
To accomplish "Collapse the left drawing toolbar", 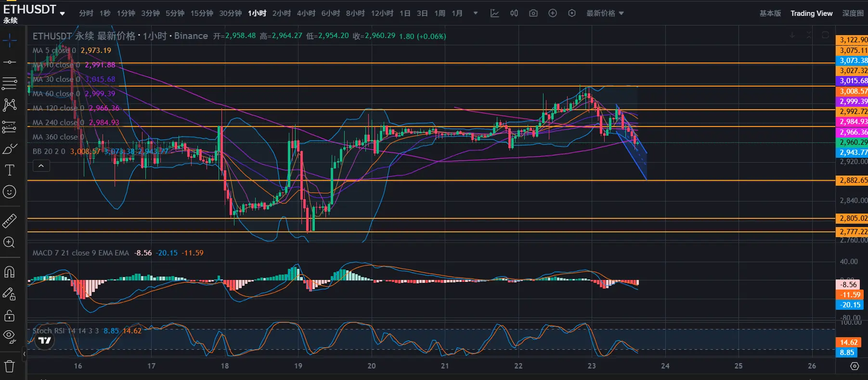I will pos(25,354).
